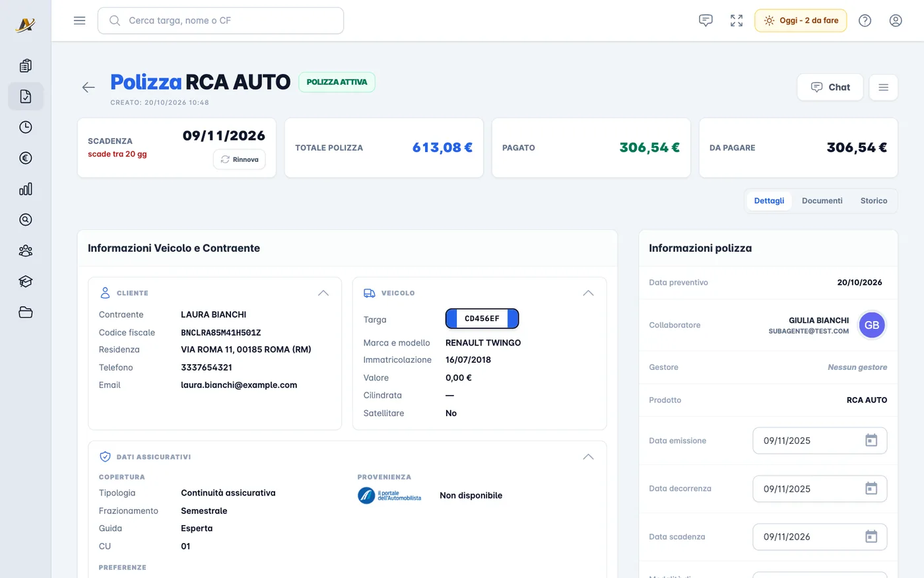The height and width of the screenshot is (578, 924).
Task: Open calendar picker for Data decorrenza
Action: click(871, 489)
